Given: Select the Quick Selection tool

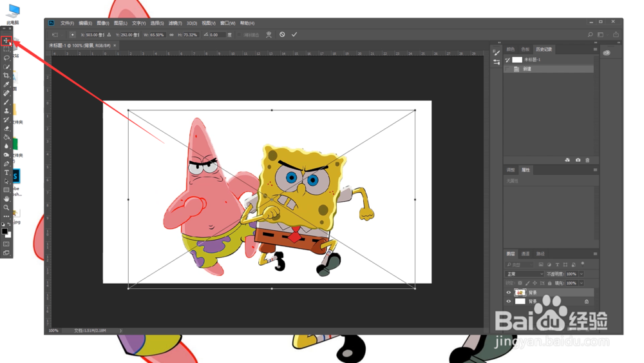Looking at the screenshot, I should (x=6, y=66).
